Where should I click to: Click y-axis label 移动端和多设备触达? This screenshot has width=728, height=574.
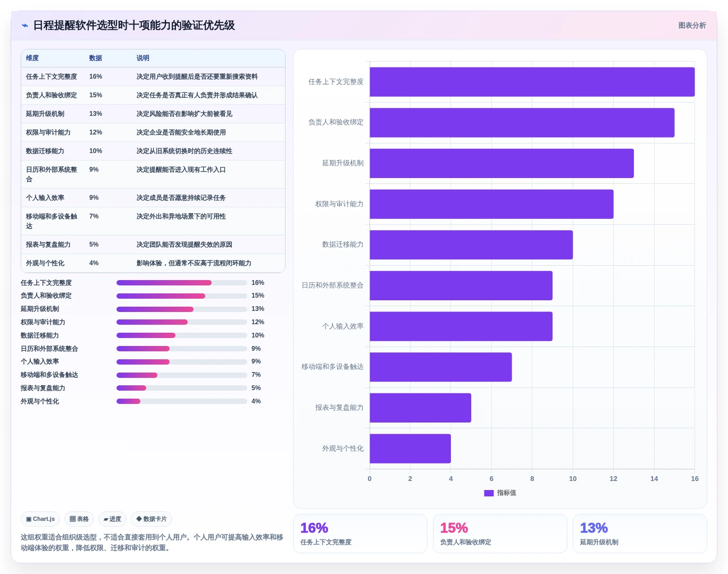(332, 367)
